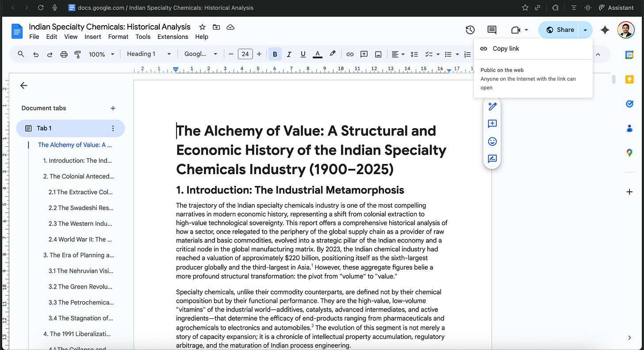This screenshot has width=644, height=350.
Task: Open the comments panel icon
Action: click(492, 30)
